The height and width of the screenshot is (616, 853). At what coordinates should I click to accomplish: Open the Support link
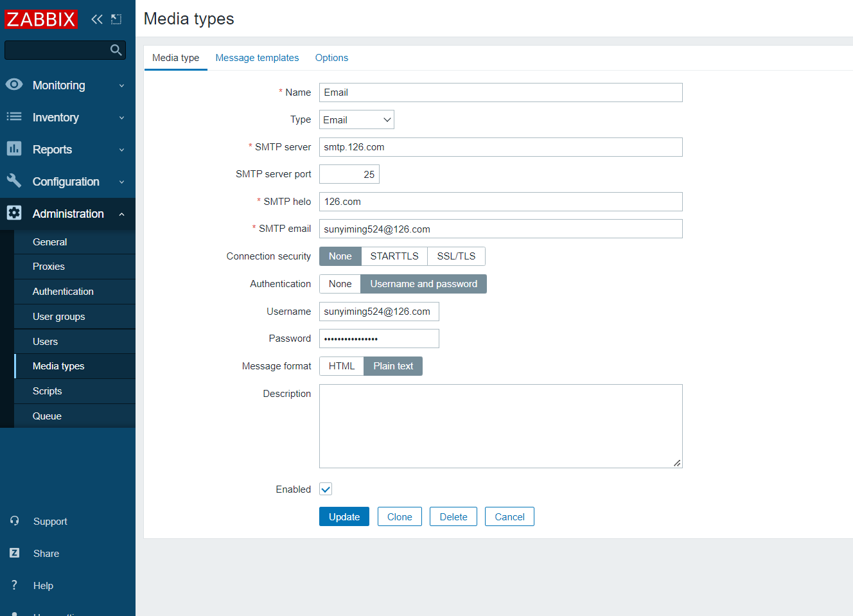50,522
